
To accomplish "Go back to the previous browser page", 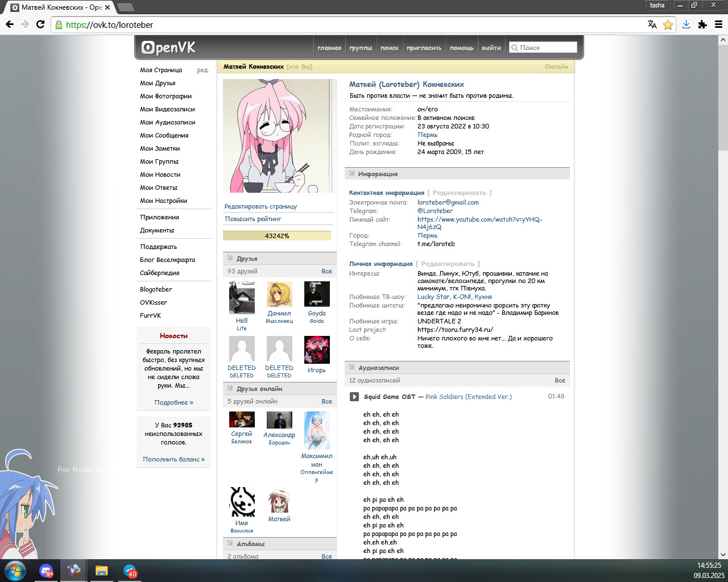I will pos(10,24).
